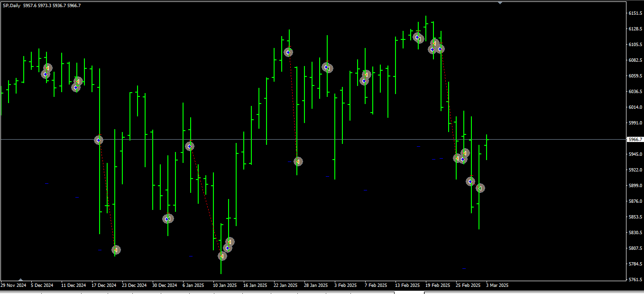Image resolution: width=644 pixels, height=294 pixels.
Task: Click the 6082.5 price axis label
Action: click(635, 60)
